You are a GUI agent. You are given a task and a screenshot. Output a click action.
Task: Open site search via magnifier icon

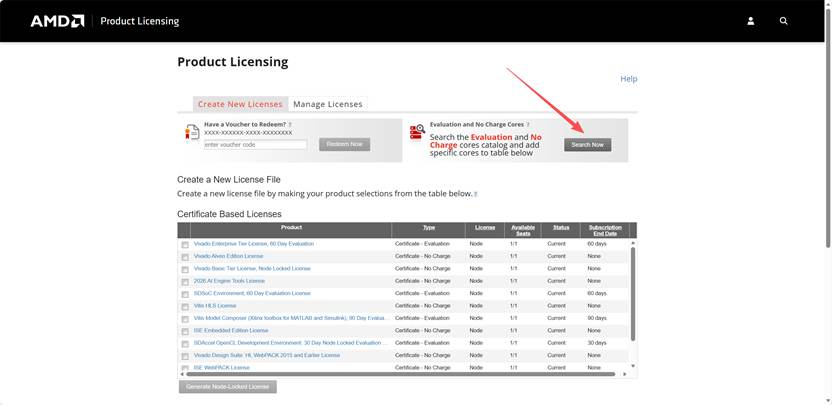pyautogui.click(x=784, y=21)
